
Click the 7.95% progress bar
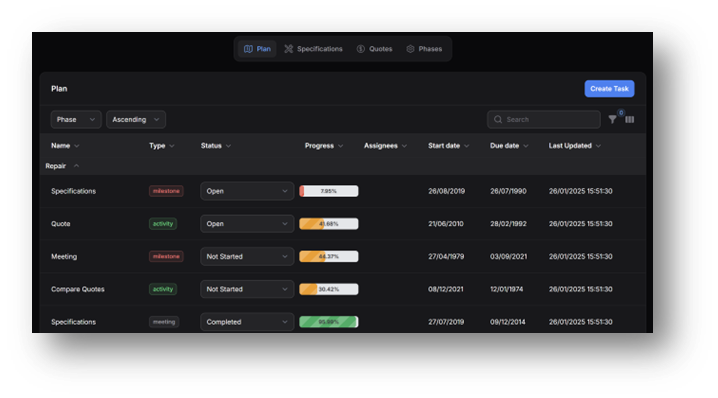point(329,191)
